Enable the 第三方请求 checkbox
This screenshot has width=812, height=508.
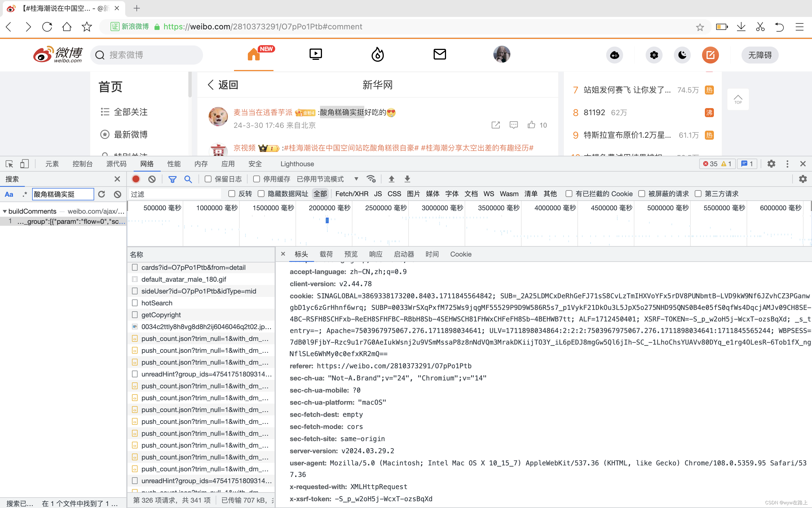698,194
